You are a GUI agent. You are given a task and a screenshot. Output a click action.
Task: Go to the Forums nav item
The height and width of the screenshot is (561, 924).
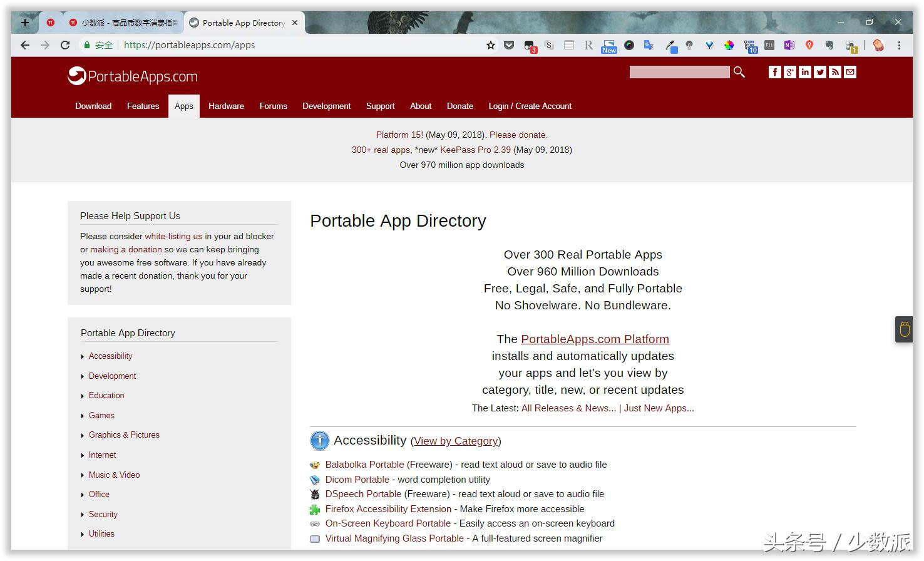pos(273,106)
